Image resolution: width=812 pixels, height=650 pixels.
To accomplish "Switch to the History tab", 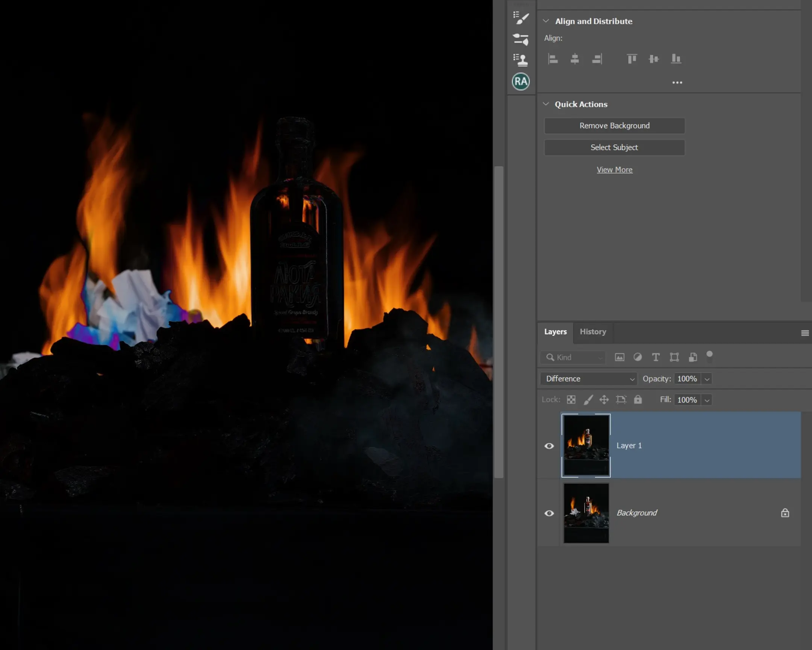I will pos(593,332).
